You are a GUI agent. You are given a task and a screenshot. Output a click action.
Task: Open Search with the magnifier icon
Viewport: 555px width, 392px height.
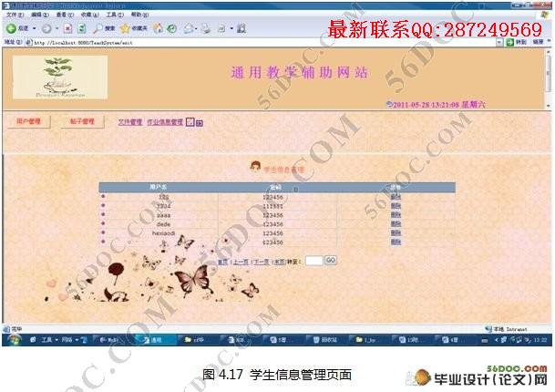pos(98,28)
